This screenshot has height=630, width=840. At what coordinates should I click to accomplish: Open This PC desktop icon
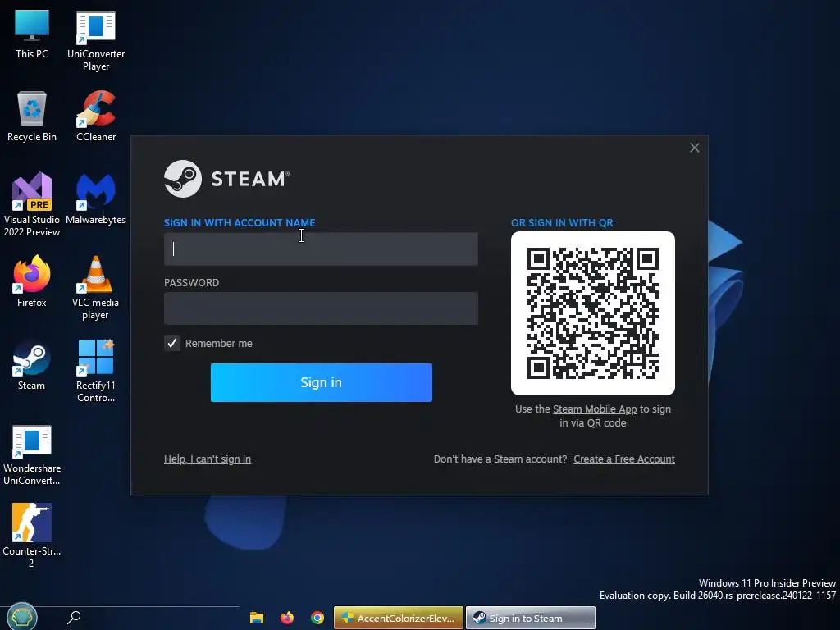point(32,34)
